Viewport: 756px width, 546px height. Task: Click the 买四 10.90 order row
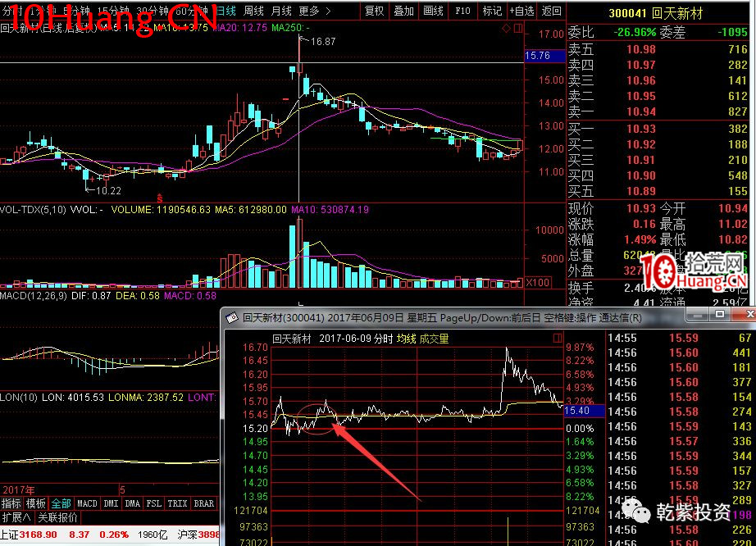click(658, 175)
